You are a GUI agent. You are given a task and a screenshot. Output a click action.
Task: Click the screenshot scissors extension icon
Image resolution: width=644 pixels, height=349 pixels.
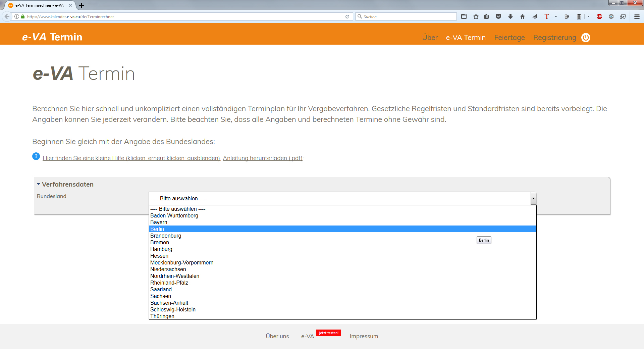click(x=623, y=16)
